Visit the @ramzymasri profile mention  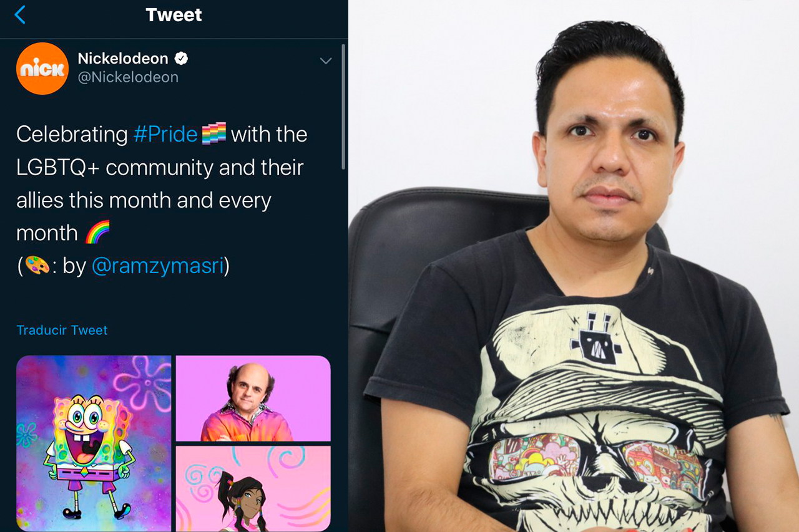pos(158,266)
